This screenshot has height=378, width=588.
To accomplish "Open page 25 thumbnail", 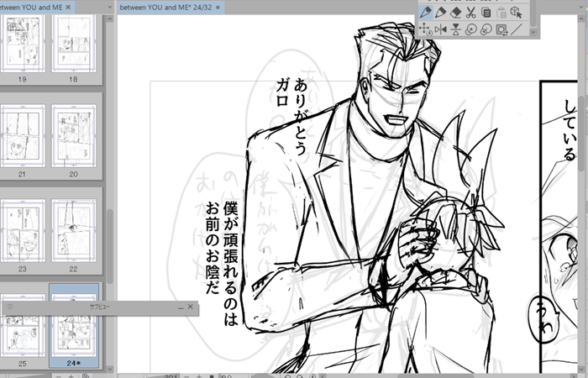I will click(23, 326).
